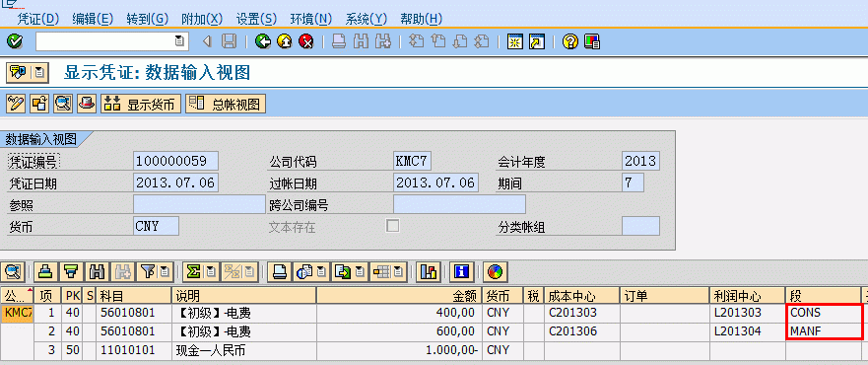The height and width of the screenshot is (365, 868).
Task: Click the Sort Ascending icon in the grid toolbar
Action: (x=46, y=271)
